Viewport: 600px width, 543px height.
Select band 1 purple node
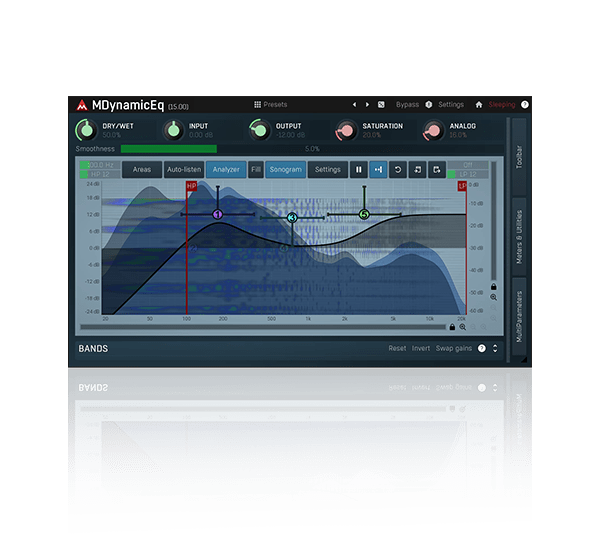click(218, 214)
